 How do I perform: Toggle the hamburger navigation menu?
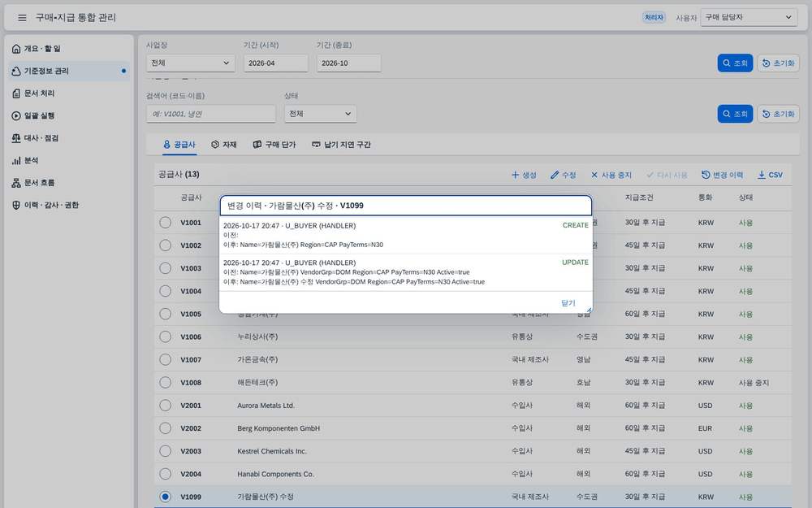tap(22, 18)
